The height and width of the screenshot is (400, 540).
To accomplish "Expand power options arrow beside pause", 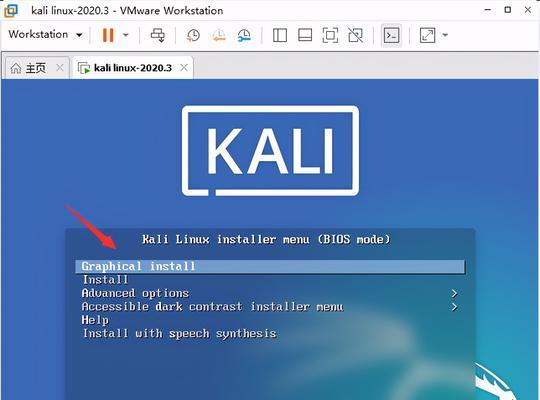I will pos(126,35).
